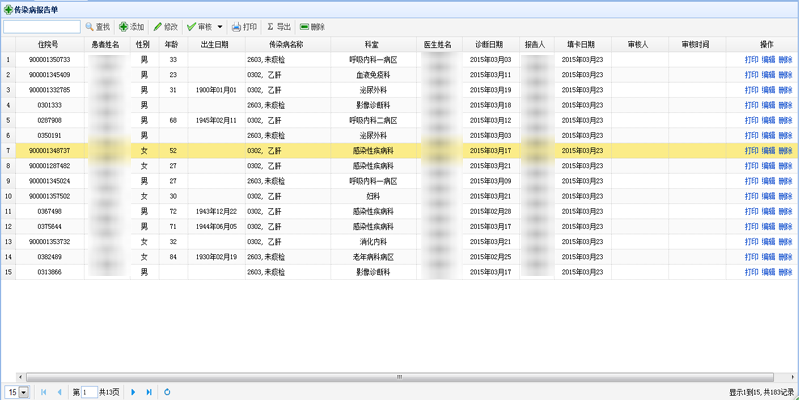Open the 审核 dropdown arrow
Image resolution: width=800 pixels, height=400 pixels.
220,27
